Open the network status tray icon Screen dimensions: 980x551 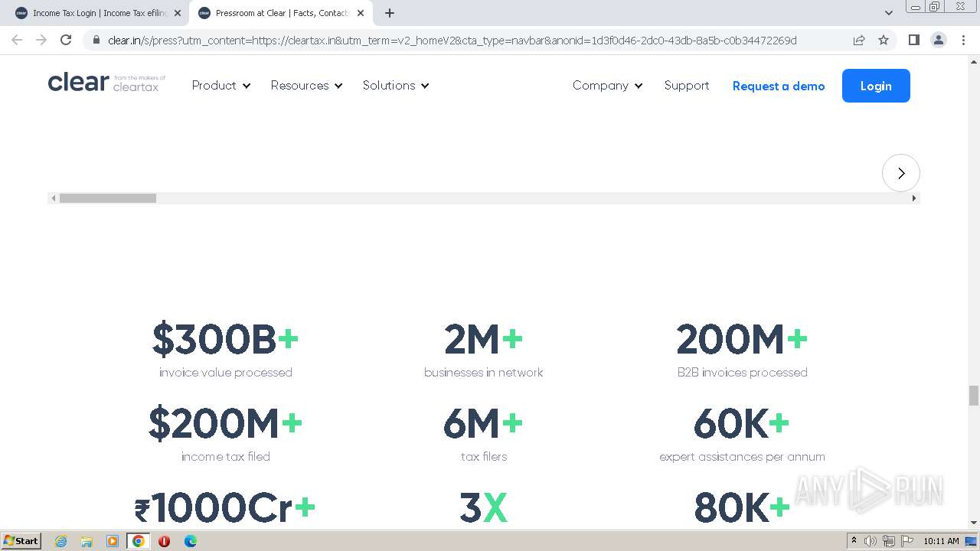click(x=889, y=541)
